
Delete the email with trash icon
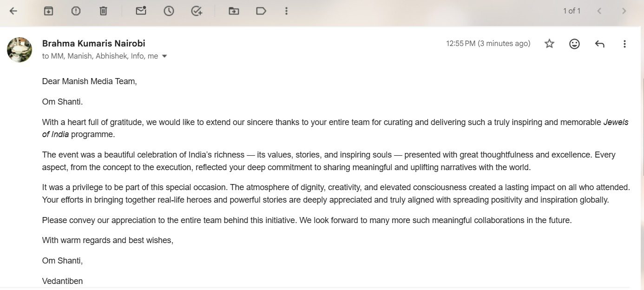[x=103, y=11]
